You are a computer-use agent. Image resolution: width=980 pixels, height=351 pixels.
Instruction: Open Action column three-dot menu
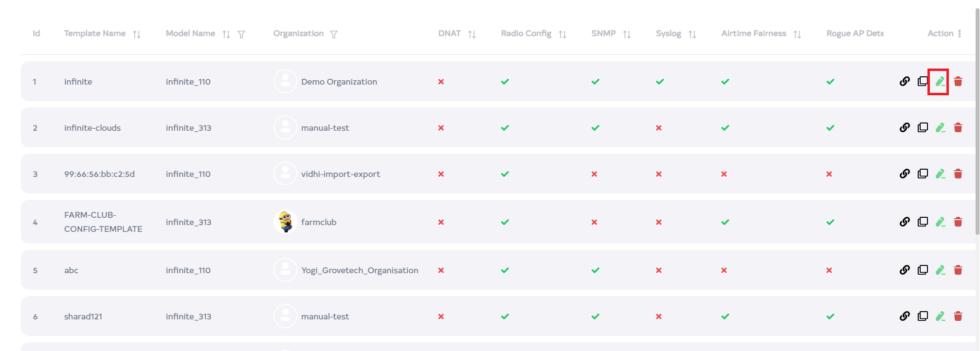(x=959, y=34)
